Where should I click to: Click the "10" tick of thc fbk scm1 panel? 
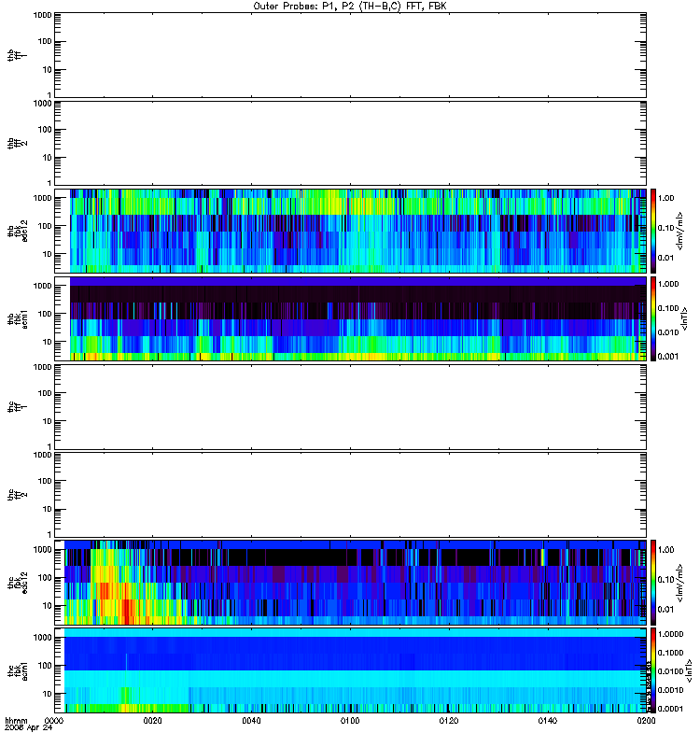tap(47, 694)
